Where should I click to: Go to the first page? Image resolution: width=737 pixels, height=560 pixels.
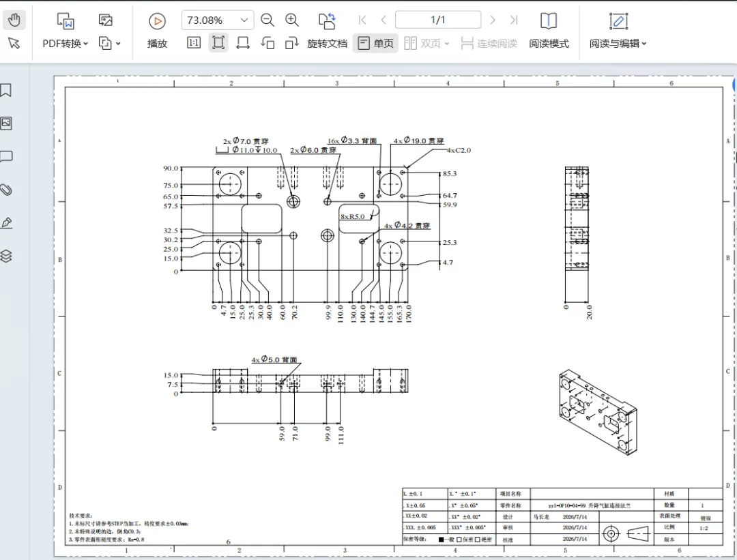[362, 20]
